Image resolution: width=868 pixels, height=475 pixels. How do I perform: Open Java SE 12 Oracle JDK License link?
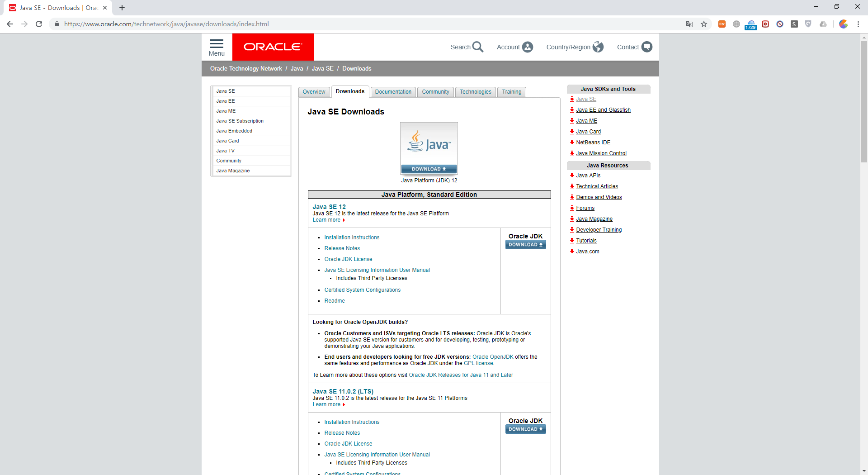(x=348, y=259)
